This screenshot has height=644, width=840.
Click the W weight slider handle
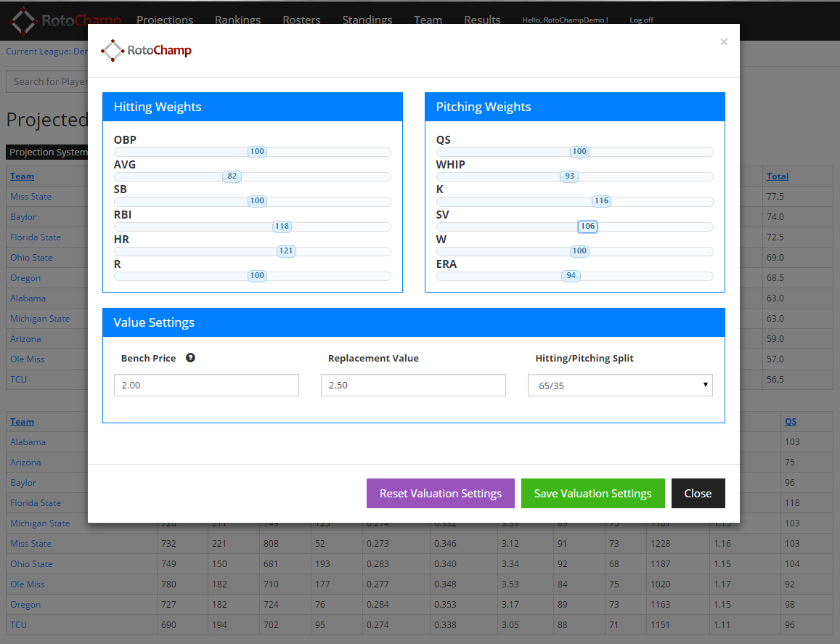point(579,250)
